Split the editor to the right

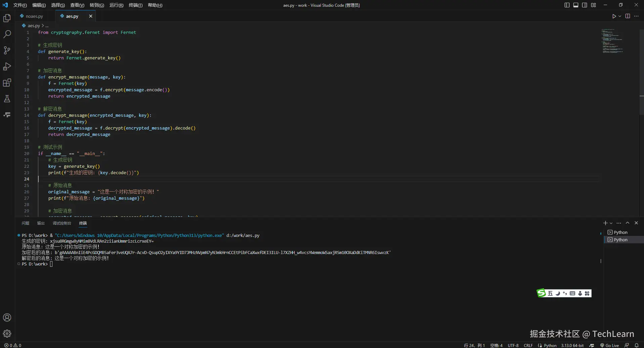click(628, 16)
